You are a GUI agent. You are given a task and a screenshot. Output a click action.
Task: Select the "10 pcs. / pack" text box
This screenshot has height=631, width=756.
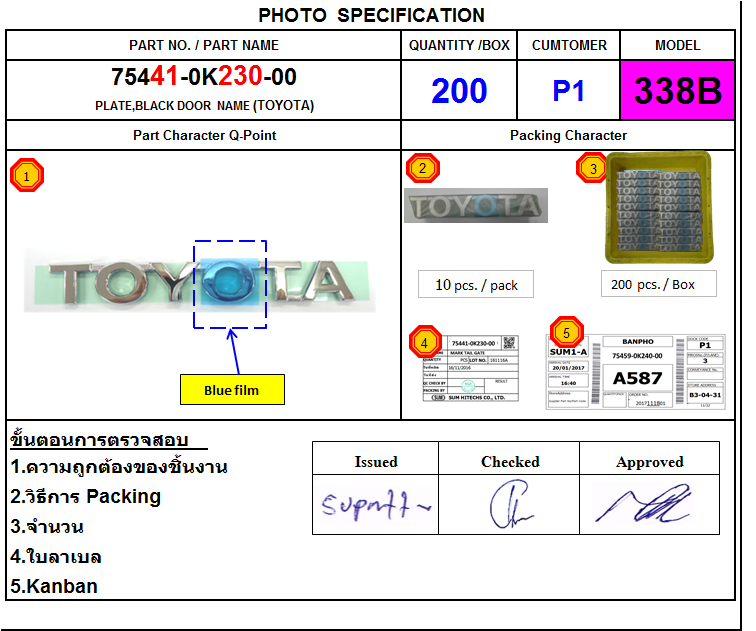coord(476,284)
